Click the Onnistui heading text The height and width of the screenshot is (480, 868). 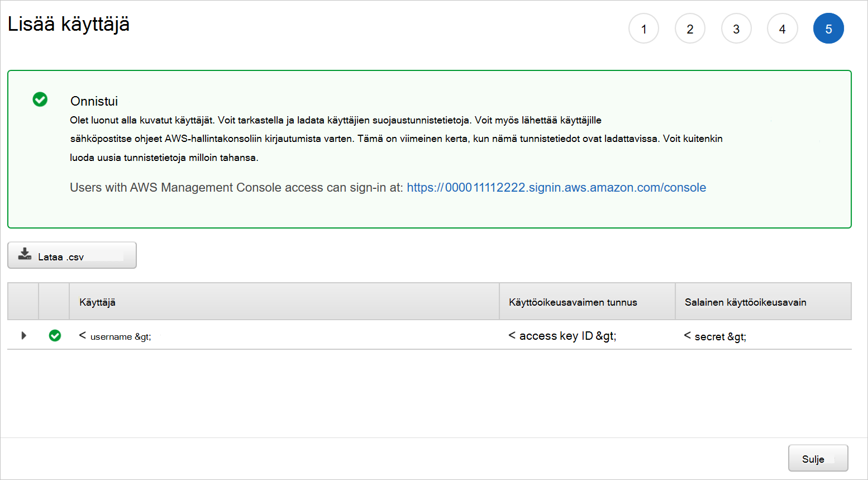[x=94, y=101]
